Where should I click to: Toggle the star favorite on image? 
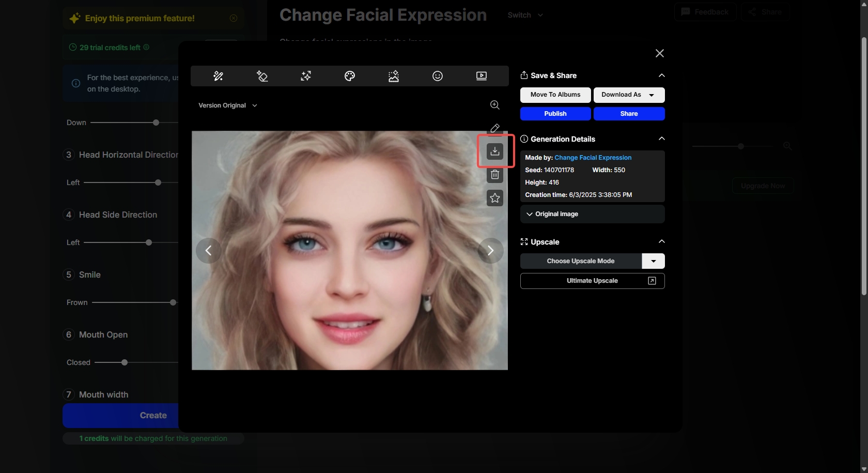click(x=495, y=198)
